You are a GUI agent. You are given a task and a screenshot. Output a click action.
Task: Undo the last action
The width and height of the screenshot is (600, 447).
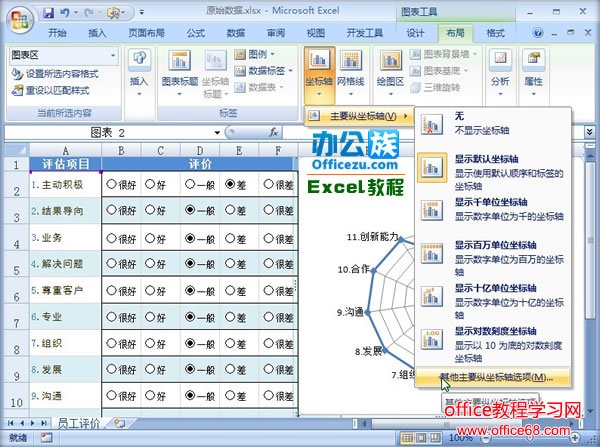[64, 13]
